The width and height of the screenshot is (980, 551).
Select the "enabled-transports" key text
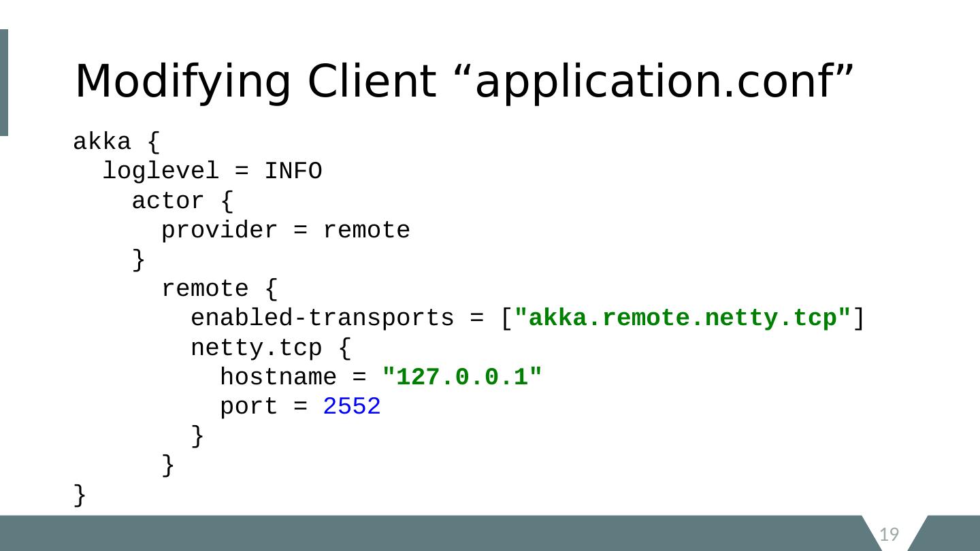pyautogui.click(x=322, y=318)
